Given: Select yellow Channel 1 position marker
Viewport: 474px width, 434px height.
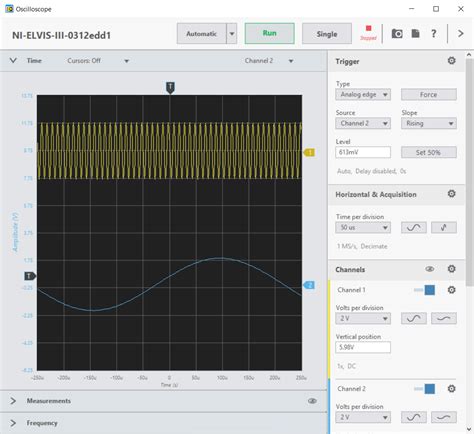Looking at the screenshot, I should click(309, 153).
